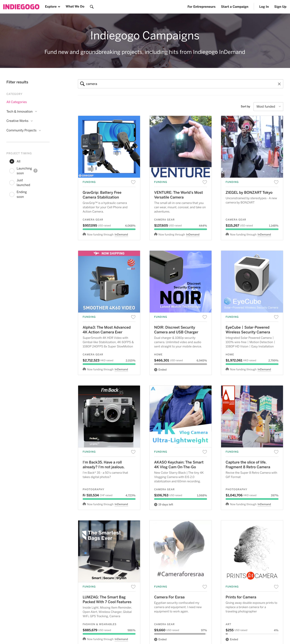Viewport: 290px width, 644px height.
Task: Favorite ZIEGEL by BONZART heart icon
Action: (x=276, y=182)
